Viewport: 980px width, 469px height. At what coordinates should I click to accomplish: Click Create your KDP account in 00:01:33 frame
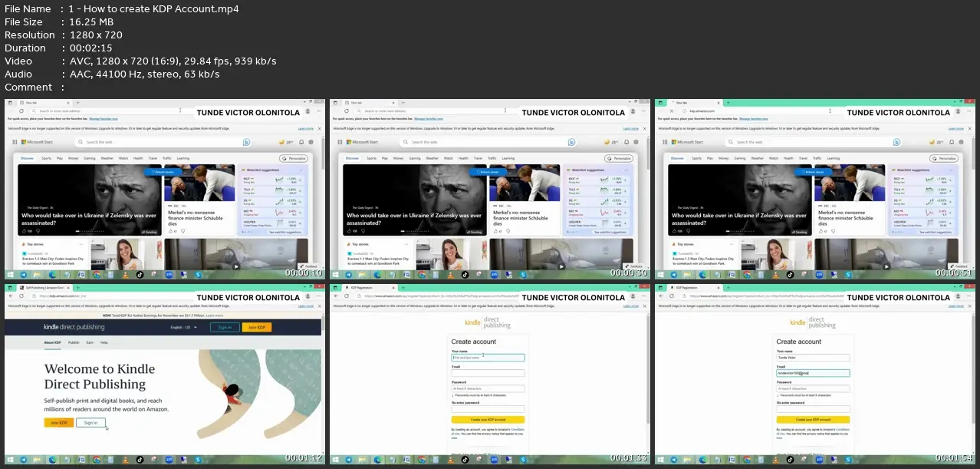point(488,420)
